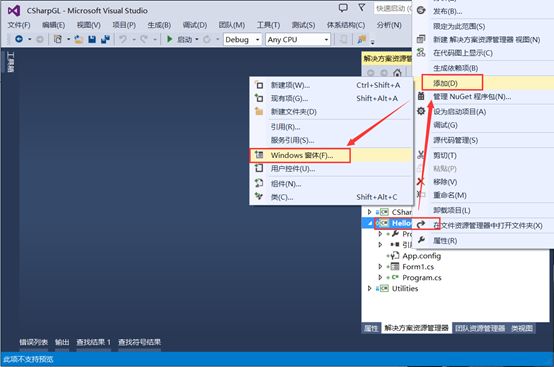Select 用户控件(U)... in the Add submenu
554x367 pixels.
point(331,169)
